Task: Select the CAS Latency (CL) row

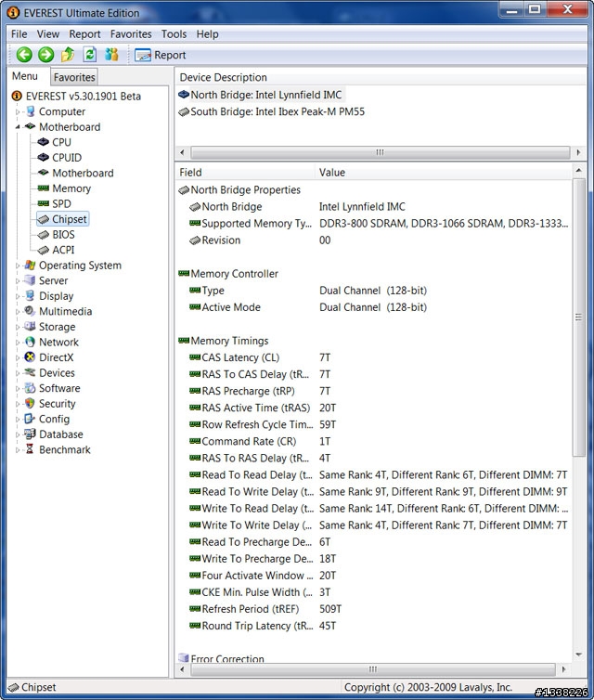Action: point(373,357)
